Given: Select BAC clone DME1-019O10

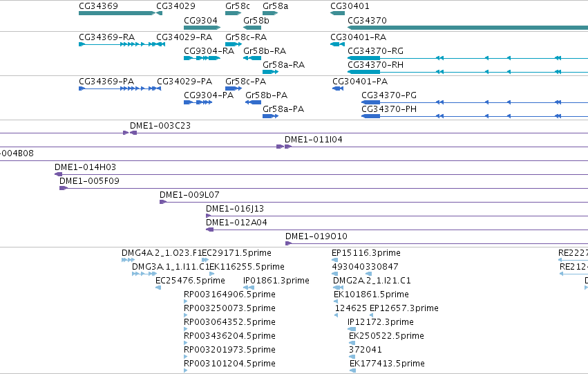Looking at the screenshot, I should (316, 236).
